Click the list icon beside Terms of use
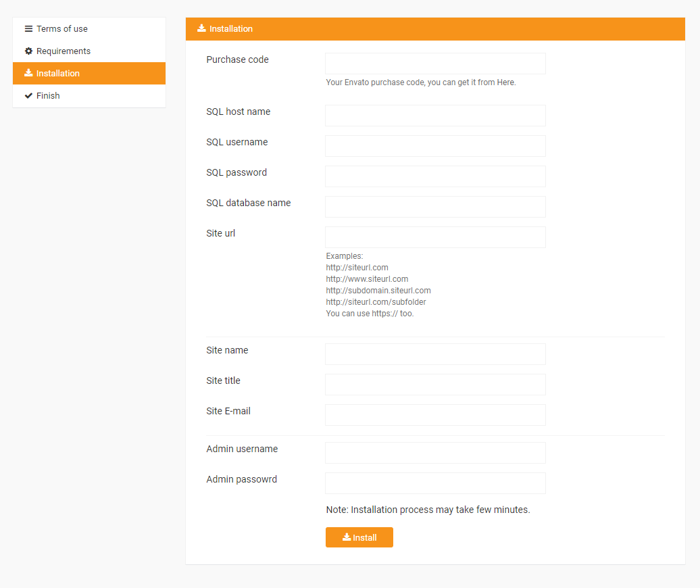 tap(28, 28)
